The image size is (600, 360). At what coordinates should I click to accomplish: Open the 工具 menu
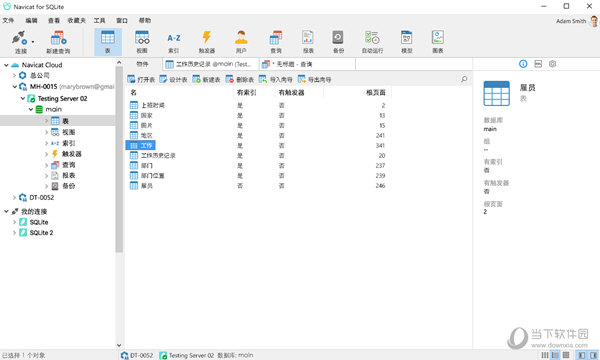click(99, 20)
